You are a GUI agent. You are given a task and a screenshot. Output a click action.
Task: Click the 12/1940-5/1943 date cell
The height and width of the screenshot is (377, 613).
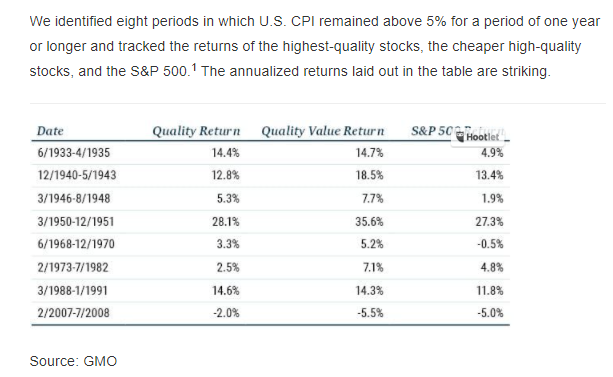(77, 175)
